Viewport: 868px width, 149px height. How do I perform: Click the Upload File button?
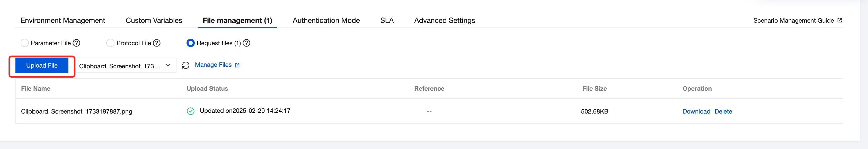[x=42, y=65]
